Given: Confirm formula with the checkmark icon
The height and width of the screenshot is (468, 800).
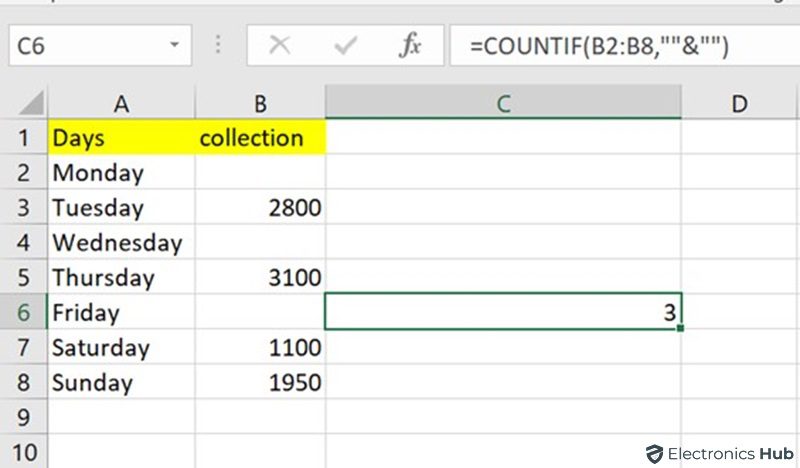Looking at the screenshot, I should click(345, 45).
